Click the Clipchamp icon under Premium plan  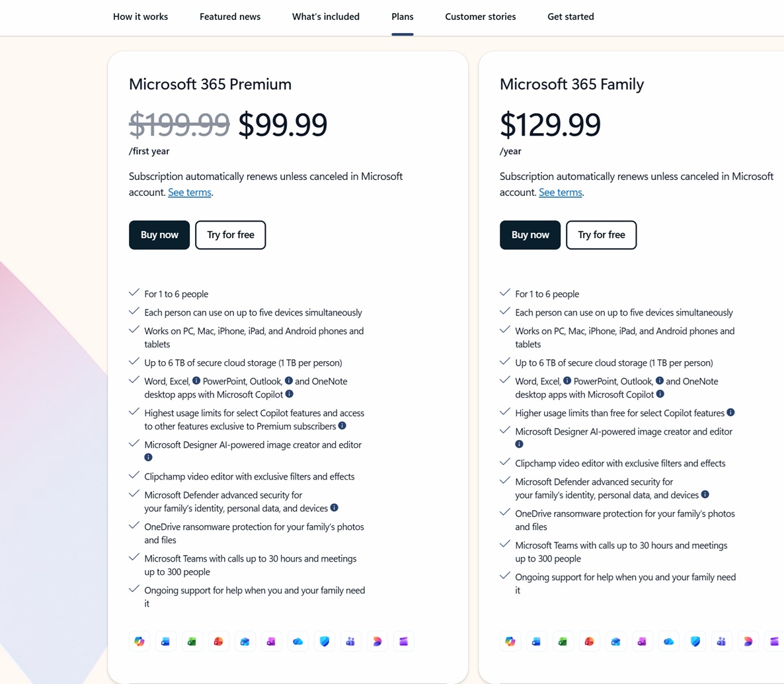[x=403, y=641]
